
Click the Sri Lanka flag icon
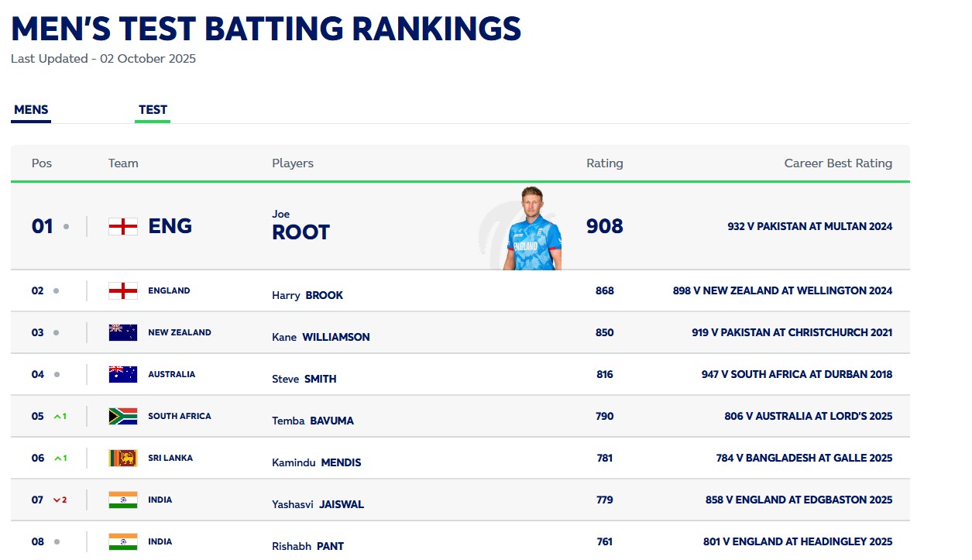pyautogui.click(x=123, y=458)
